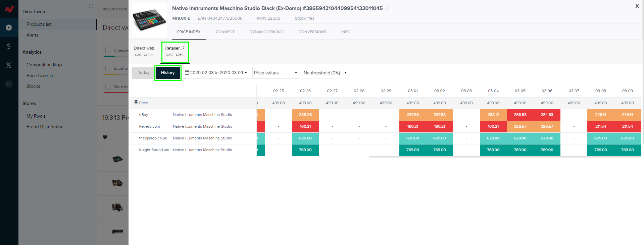The width and height of the screenshot is (644, 245).
Task: Click the Knight Sound retailer row name
Action: point(154,150)
